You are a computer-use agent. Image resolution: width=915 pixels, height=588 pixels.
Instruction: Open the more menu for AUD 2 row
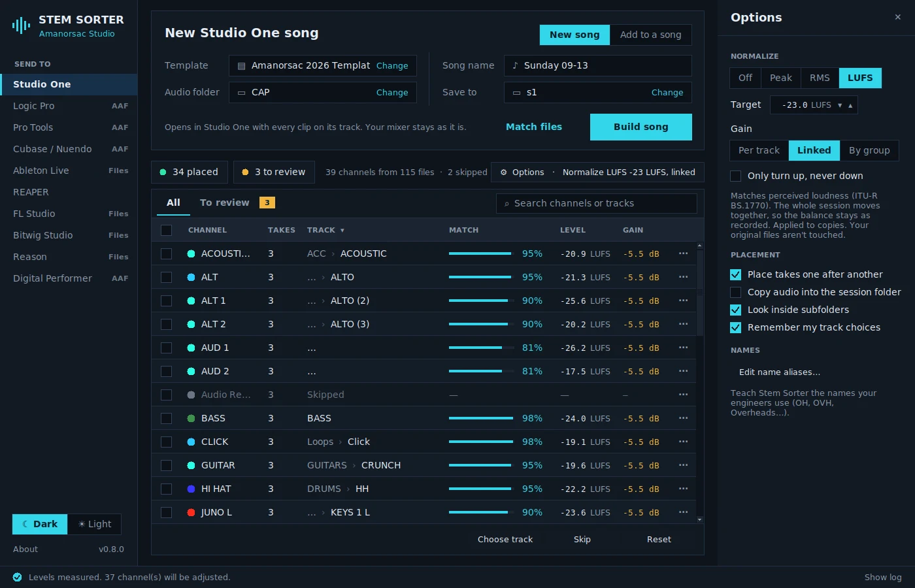coord(683,371)
